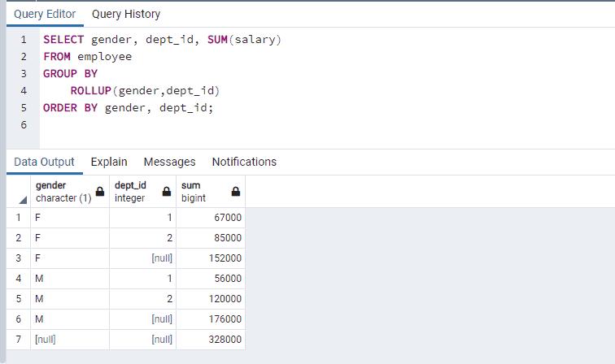Viewport: 615px width, 364px height.
Task: Select row 7 by its row number
Action: click(x=18, y=340)
